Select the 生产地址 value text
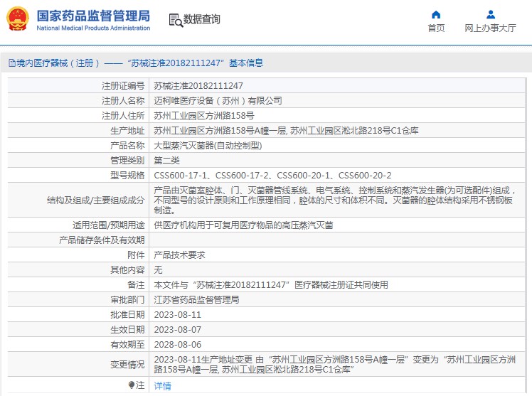This screenshot has width=532, height=396. pyautogui.click(x=286, y=131)
